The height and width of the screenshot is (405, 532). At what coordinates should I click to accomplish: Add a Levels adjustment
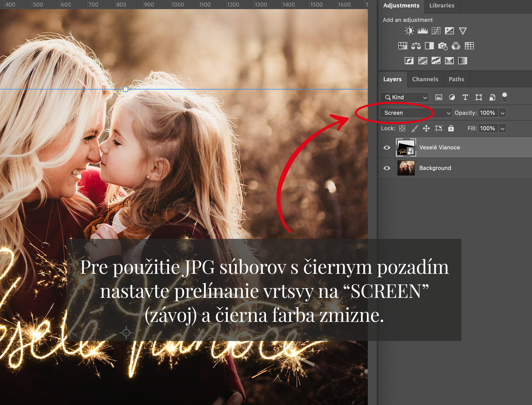coord(422,31)
